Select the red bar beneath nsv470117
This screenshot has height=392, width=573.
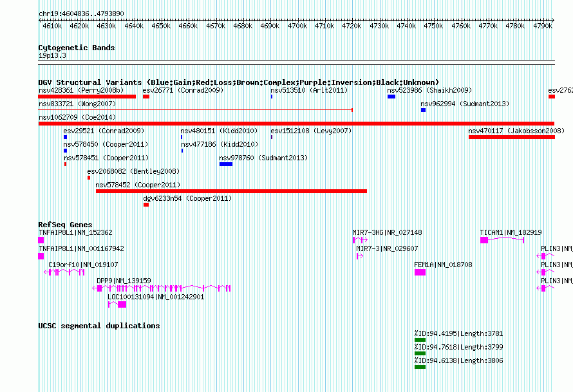click(512, 137)
